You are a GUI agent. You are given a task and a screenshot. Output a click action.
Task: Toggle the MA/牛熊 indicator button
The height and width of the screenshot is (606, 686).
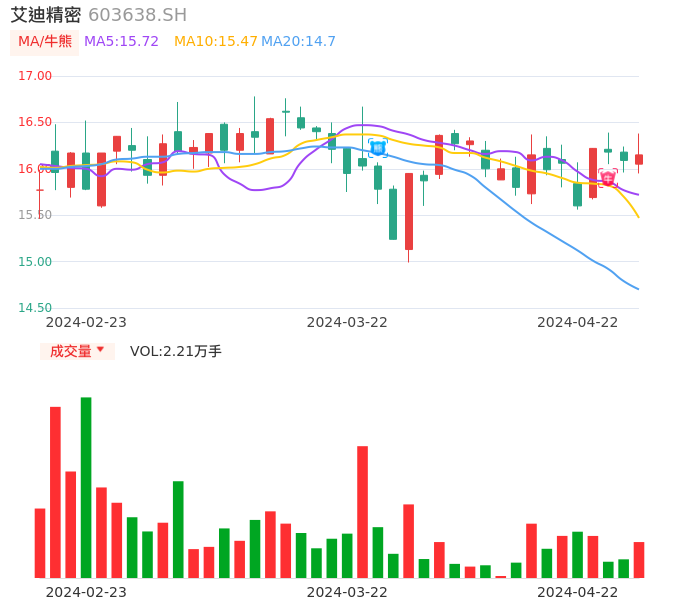click(45, 42)
